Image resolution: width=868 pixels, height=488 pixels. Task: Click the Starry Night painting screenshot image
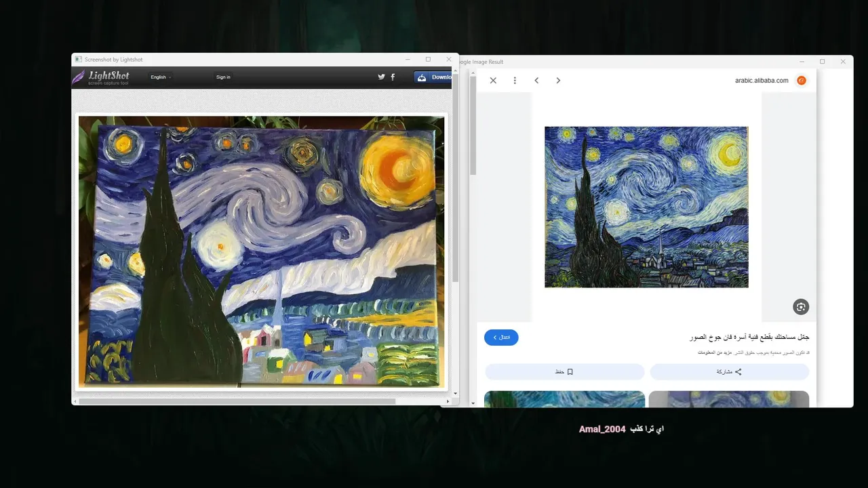click(262, 251)
